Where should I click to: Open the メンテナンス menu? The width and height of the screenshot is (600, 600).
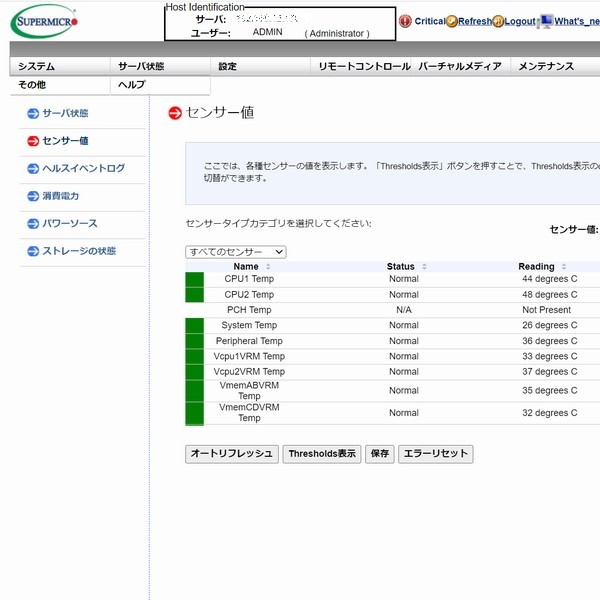(x=546, y=66)
